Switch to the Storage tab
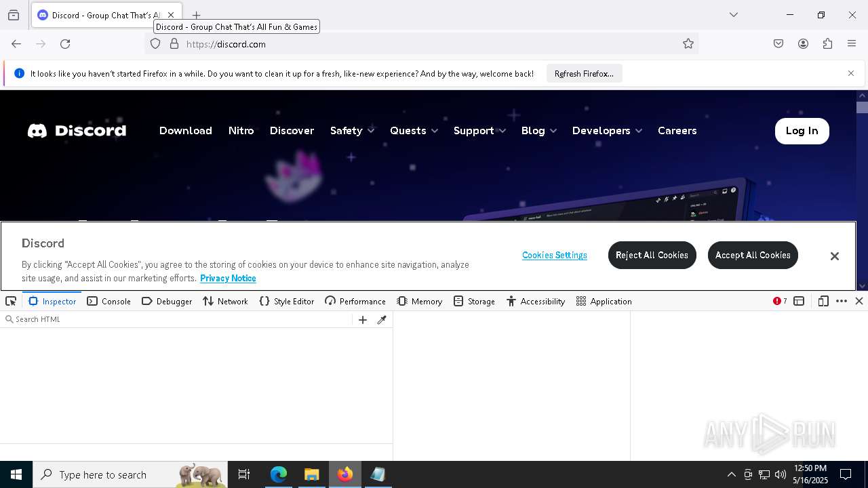This screenshot has height=488, width=868. click(474, 302)
